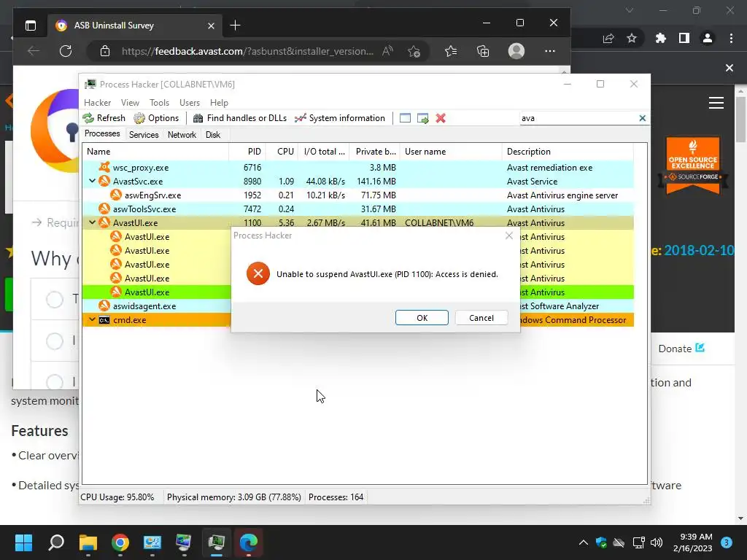Screen dimensions: 747x560
Task: Sort by the CPU column header
Action: click(x=282, y=152)
